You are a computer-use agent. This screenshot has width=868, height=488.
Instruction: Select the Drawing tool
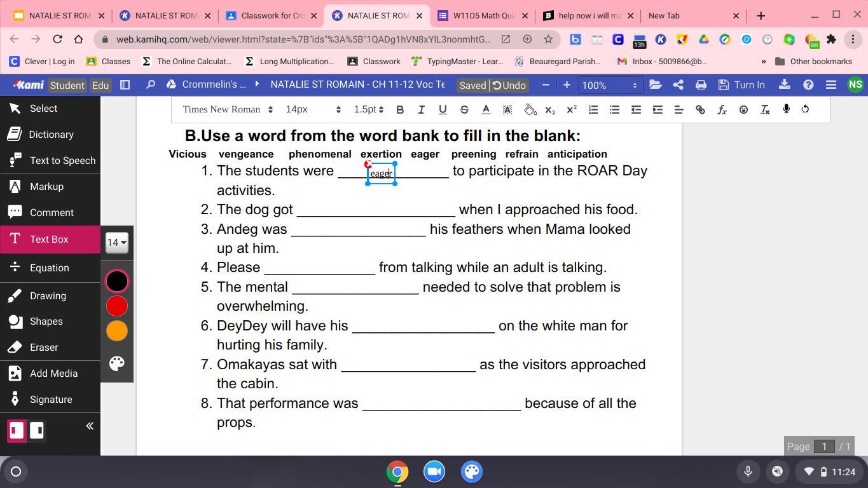[x=50, y=296]
